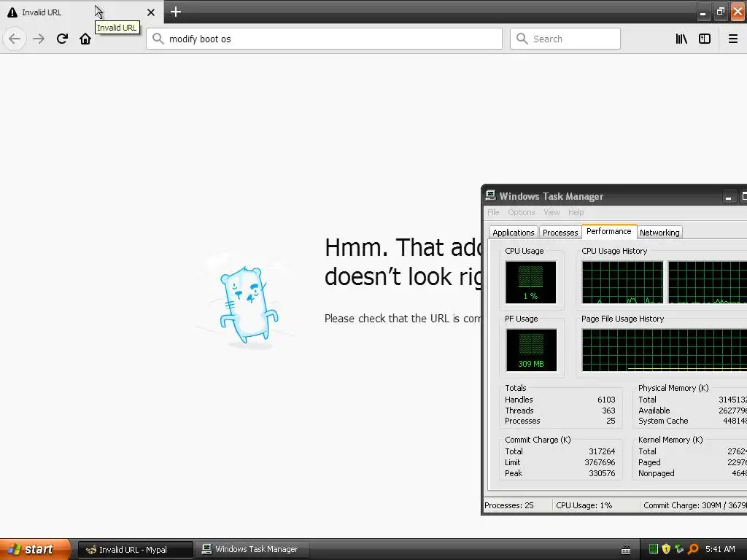Open the browser hamburger menu

pyautogui.click(x=733, y=39)
